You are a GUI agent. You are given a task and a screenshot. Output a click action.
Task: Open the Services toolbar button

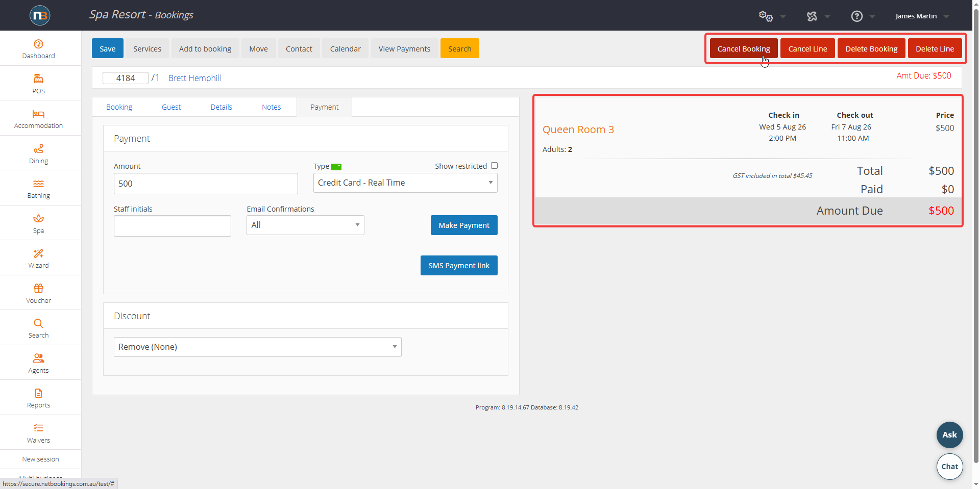(x=147, y=48)
